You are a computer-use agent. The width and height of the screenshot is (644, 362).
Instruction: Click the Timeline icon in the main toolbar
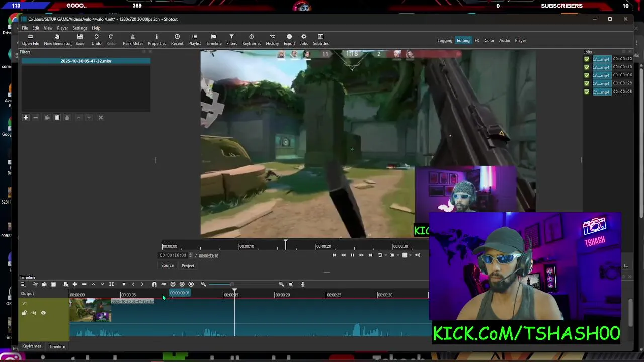(x=214, y=40)
